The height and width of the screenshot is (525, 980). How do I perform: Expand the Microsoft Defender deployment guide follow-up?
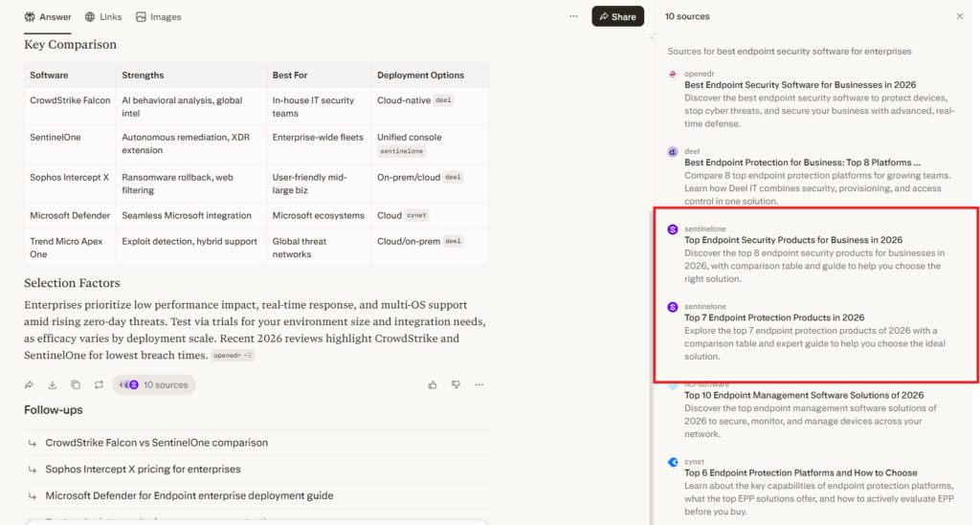click(189, 495)
